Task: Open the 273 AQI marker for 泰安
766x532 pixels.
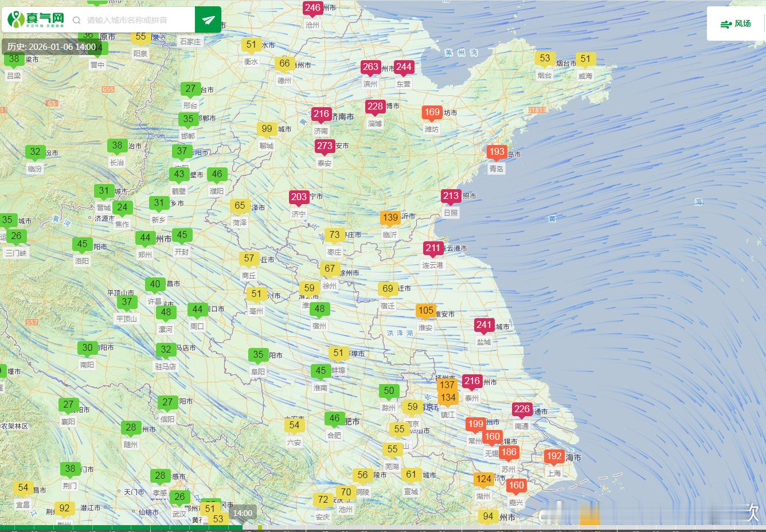Action: pos(325,146)
